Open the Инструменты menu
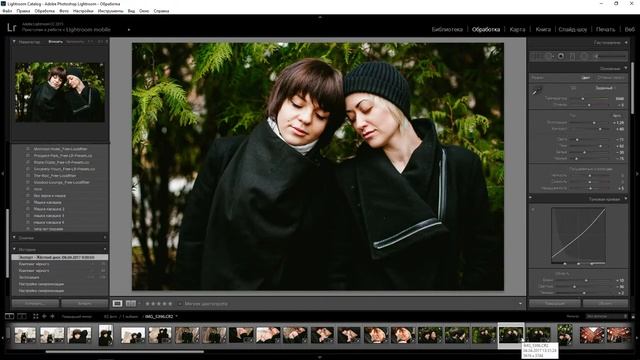This screenshot has width=640, height=360. tap(110, 11)
